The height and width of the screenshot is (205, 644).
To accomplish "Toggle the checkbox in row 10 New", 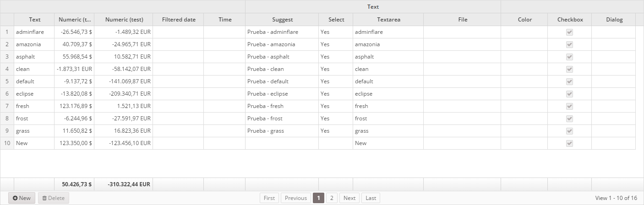I will point(569,143).
